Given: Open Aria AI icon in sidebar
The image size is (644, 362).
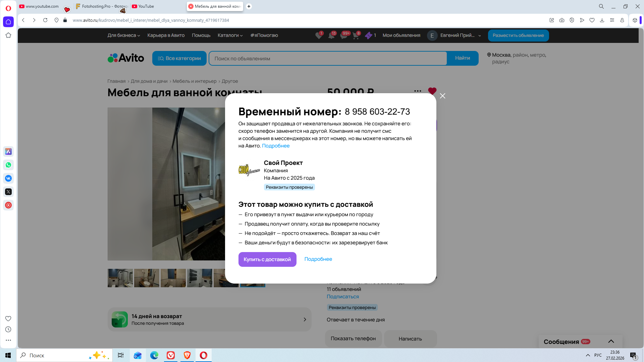Looking at the screenshot, I should point(8,152).
